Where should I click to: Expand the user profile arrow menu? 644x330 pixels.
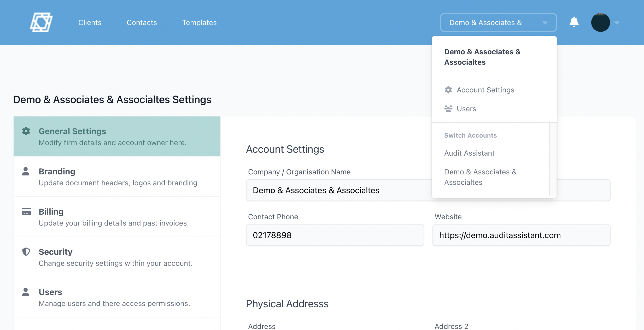[x=617, y=23]
